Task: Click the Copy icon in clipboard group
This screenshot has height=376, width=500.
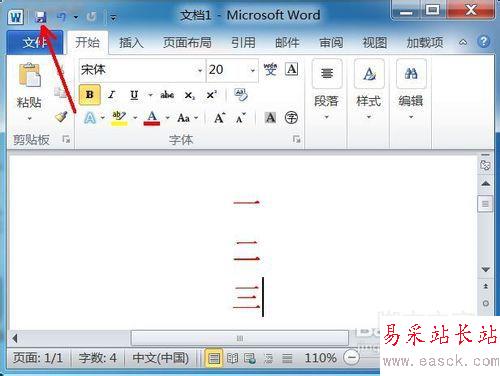Action: click(x=61, y=92)
